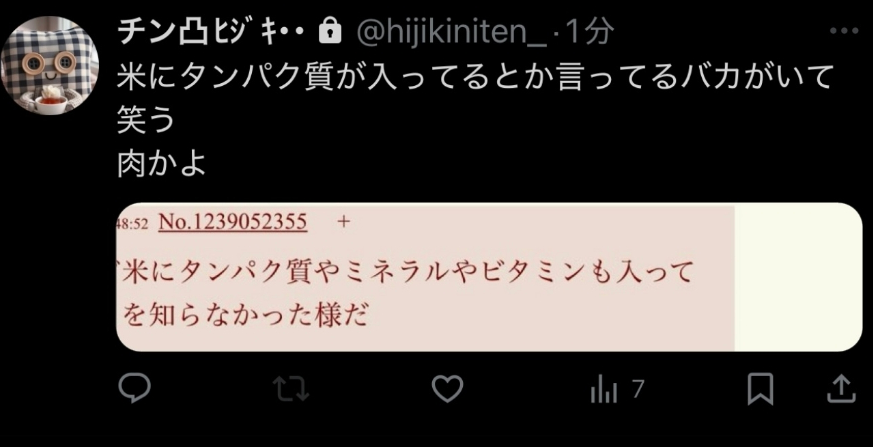Select the post text line about タンパク質
This screenshot has height=447, width=873.
tap(476, 76)
